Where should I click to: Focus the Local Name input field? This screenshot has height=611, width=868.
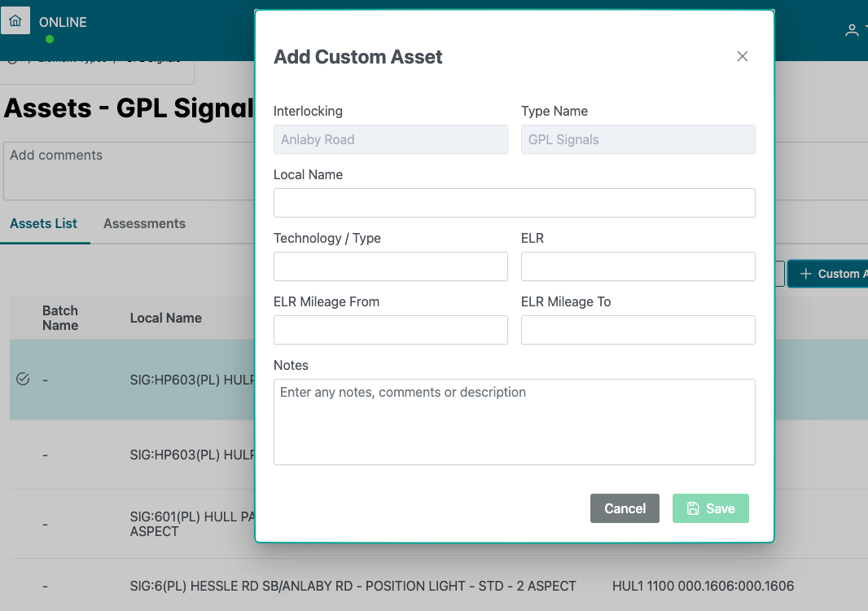[514, 203]
